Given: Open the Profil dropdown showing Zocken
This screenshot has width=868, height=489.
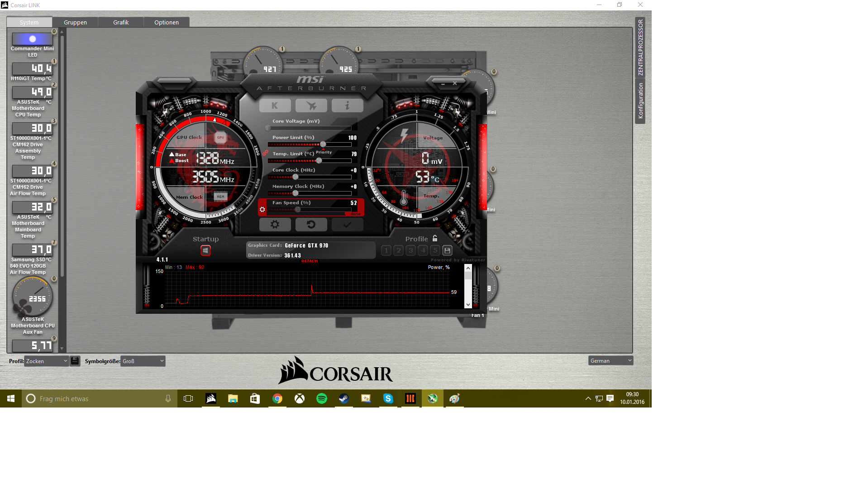Looking at the screenshot, I should pyautogui.click(x=46, y=361).
